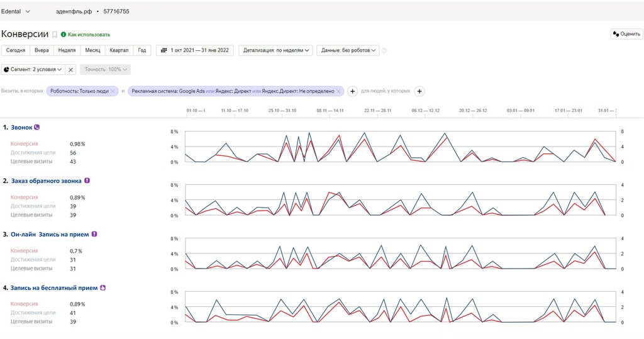Remove the Роботность: Только люди filter
The height and width of the screenshot is (339, 644).
(113, 91)
